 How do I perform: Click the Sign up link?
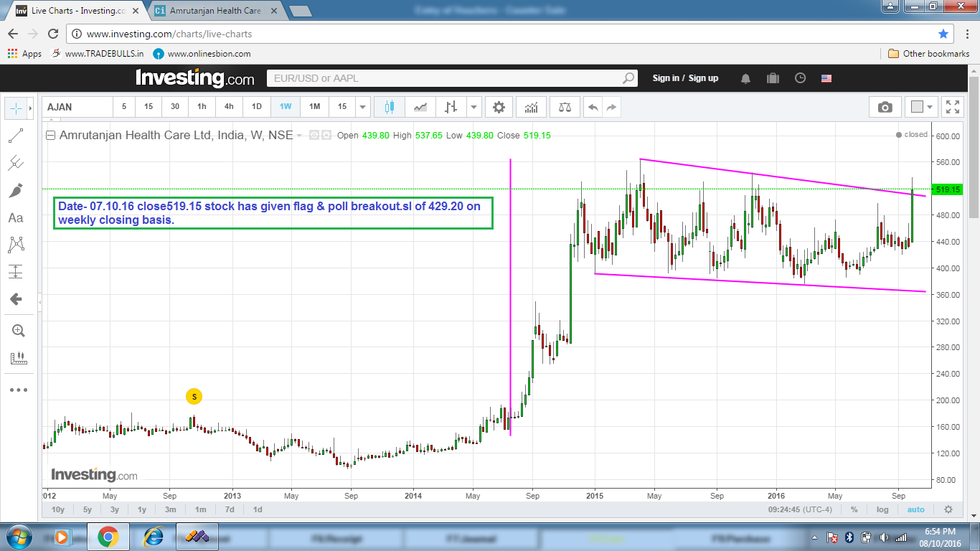coord(703,77)
